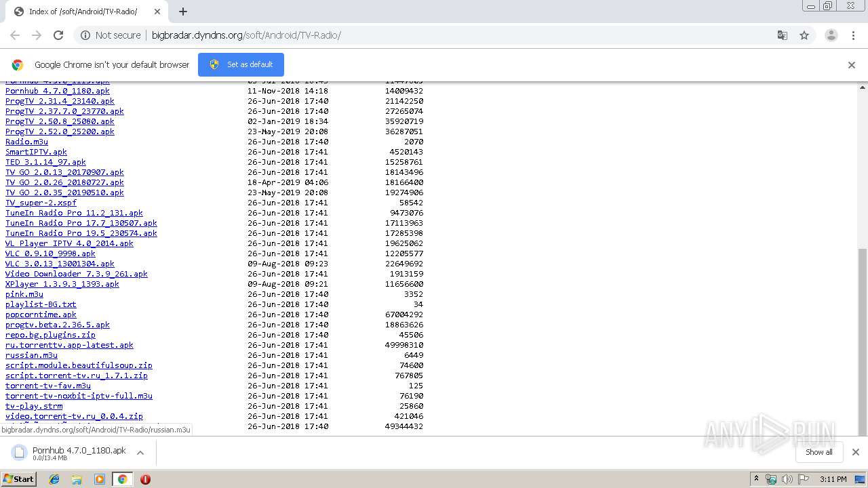The height and width of the screenshot is (488, 868).
Task: Open the TV_super-2.xspf link
Action: [x=41, y=203]
